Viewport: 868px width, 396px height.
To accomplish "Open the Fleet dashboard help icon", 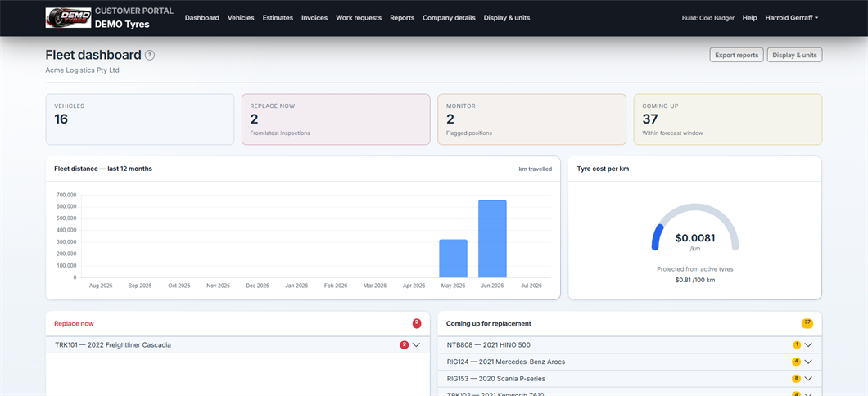I will click(150, 55).
